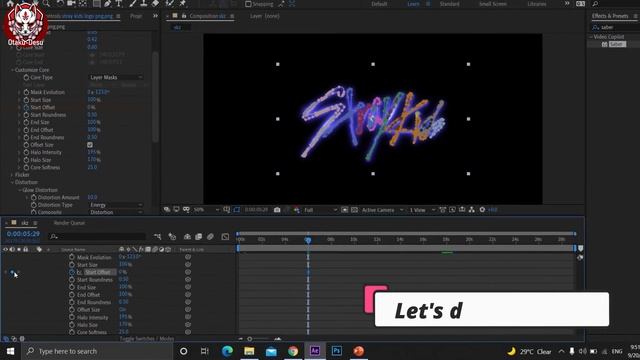The image size is (640, 360).
Task: Click the composition mini-flowchart icon in timeline
Action: pyautogui.click(x=158, y=237)
